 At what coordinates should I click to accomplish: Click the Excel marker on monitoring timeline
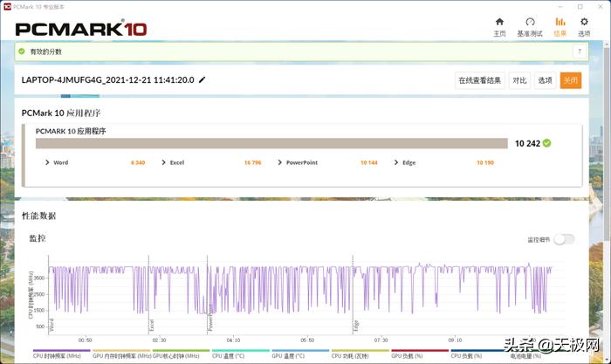click(152, 324)
